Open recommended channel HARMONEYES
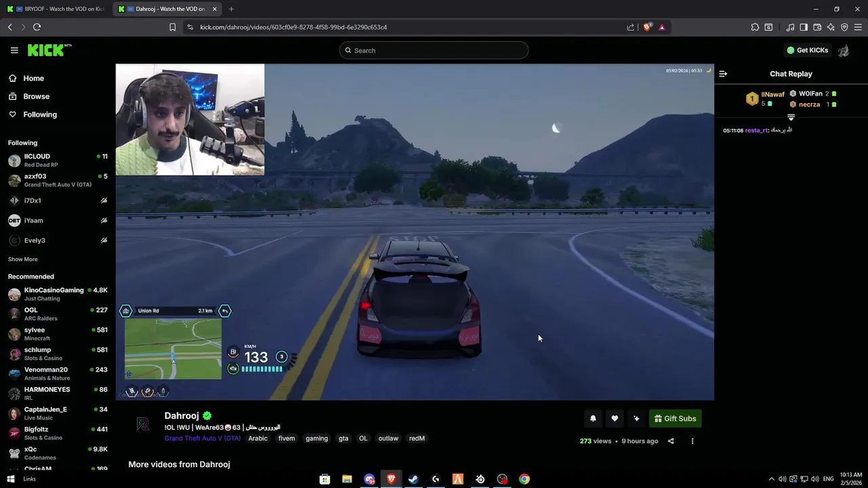The width and height of the screenshot is (868, 488). [57, 394]
